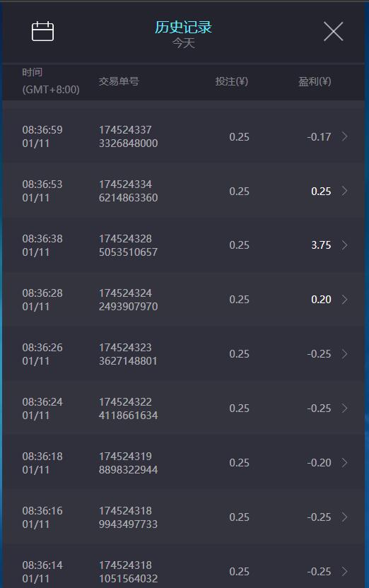This screenshot has height=588, width=369.
Task: Click the 历史记录 title
Action: coord(183,27)
